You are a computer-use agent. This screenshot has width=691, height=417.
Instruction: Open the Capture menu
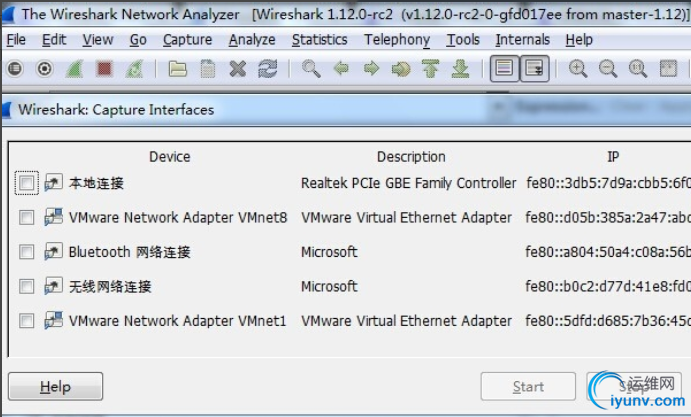tap(187, 40)
